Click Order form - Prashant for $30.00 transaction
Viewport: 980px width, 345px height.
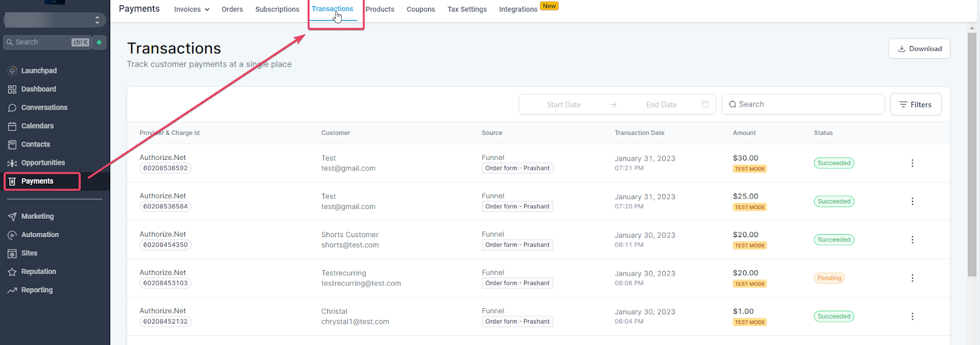tap(518, 168)
